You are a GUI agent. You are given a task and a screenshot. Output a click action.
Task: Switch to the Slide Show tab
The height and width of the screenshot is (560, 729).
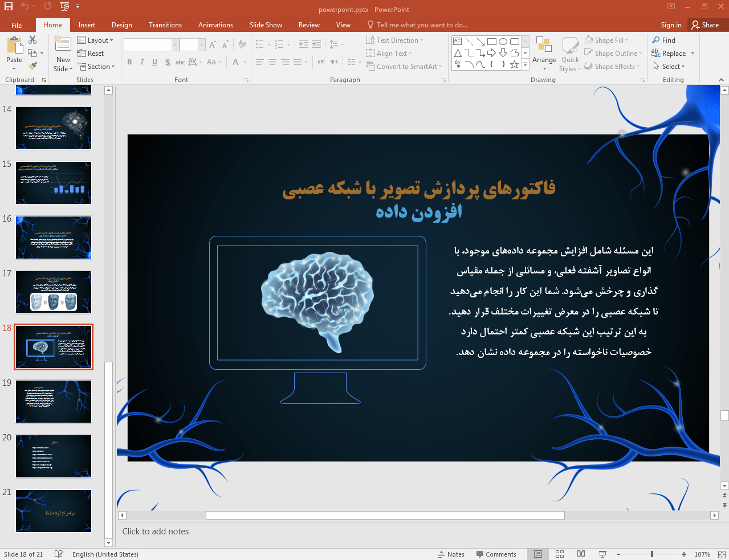point(266,25)
